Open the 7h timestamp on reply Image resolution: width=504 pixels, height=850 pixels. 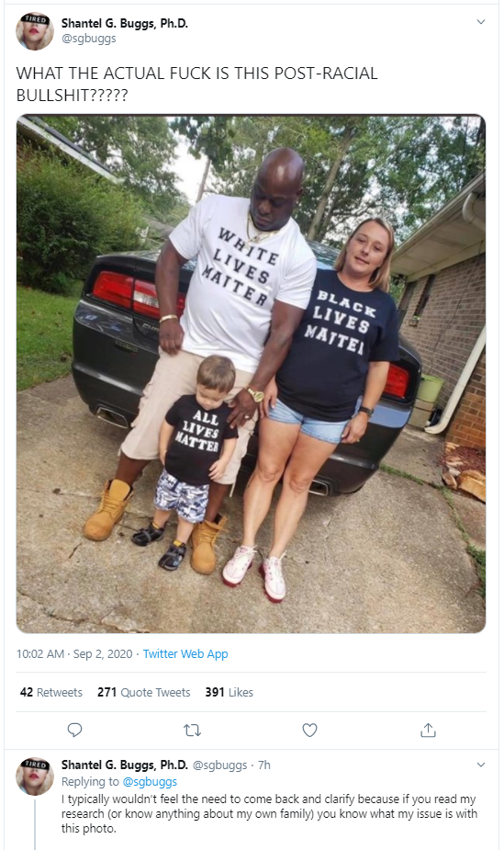pos(263,765)
